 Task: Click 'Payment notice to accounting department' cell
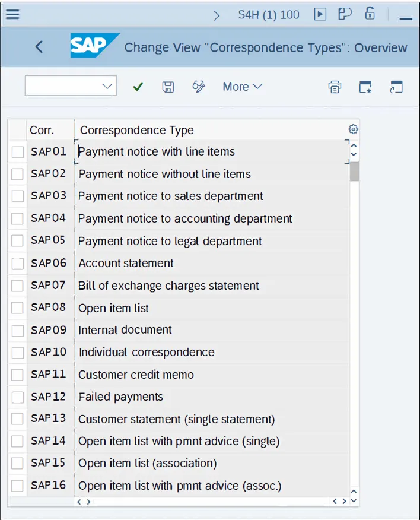tap(212, 218)
